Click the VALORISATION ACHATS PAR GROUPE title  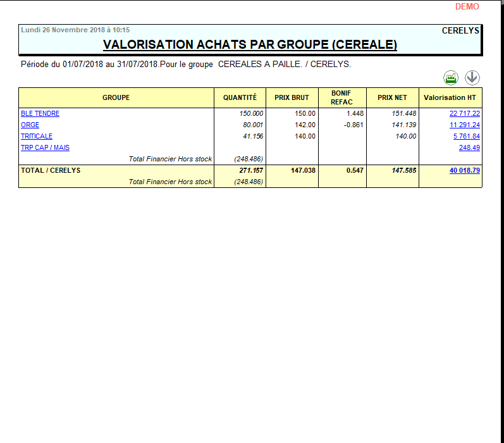point(250,45)
